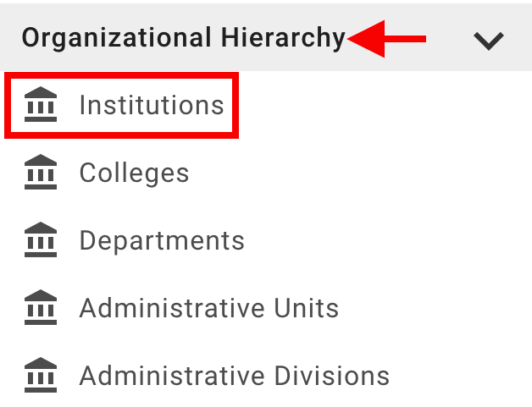
Task: Go to the Departments page
Action: [162, 240]
